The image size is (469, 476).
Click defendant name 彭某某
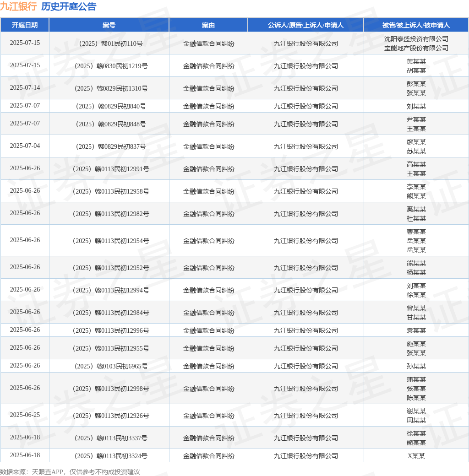[x=416, y=84]
